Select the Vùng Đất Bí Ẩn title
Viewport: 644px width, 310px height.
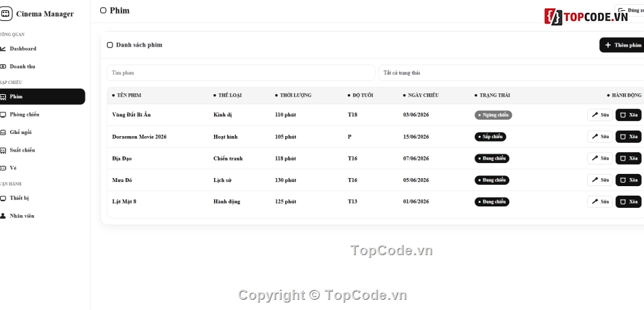click(132, 115)
